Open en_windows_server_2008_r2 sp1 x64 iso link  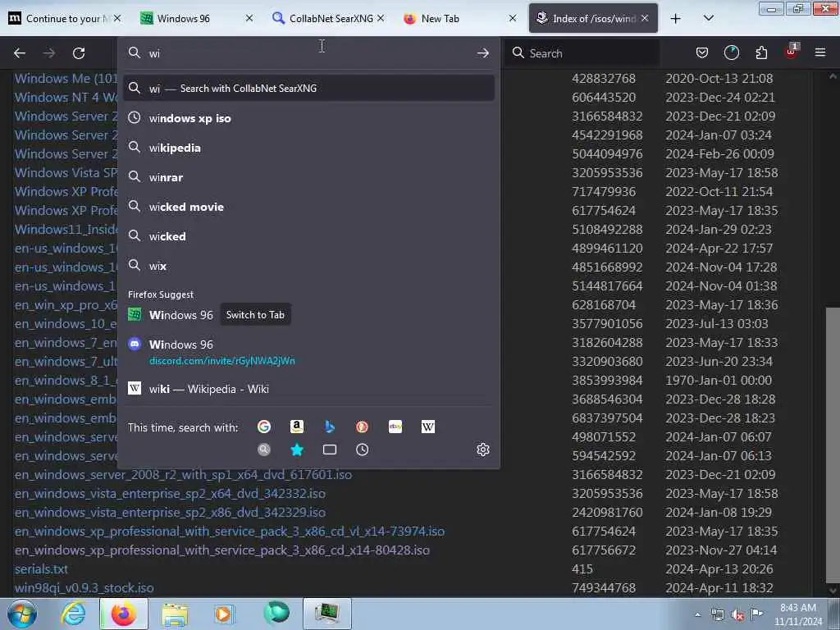(183, 474)
